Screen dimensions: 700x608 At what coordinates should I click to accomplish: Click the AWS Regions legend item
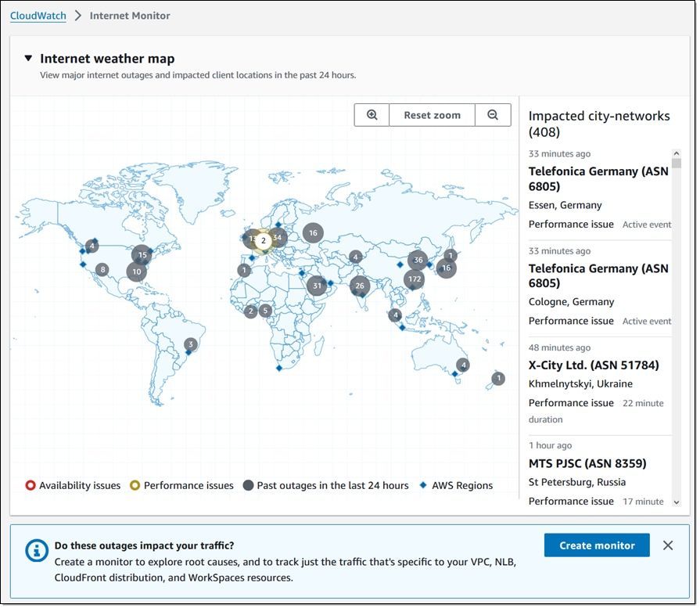456,486
